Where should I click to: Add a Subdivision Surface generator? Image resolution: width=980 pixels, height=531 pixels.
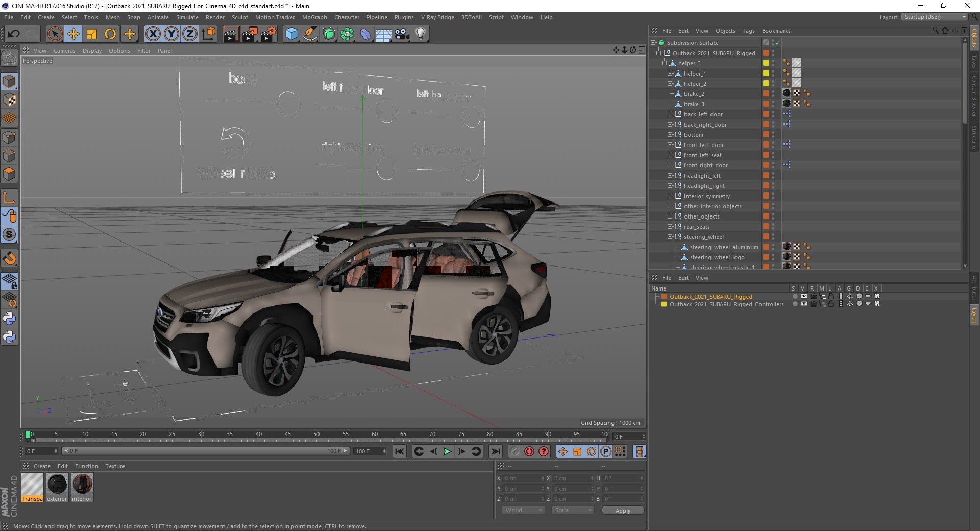click(x=329, y=34)
